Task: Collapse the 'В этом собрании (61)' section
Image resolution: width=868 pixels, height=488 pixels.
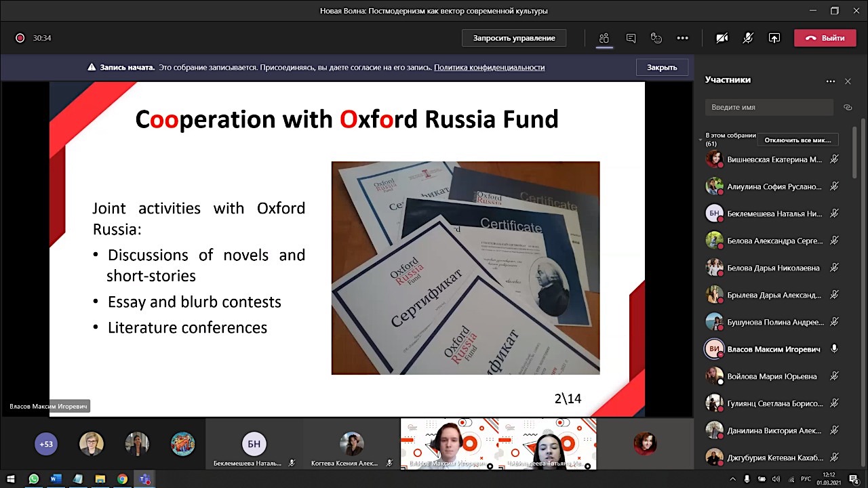Action: pyautogui.click(x=701, y=140)
